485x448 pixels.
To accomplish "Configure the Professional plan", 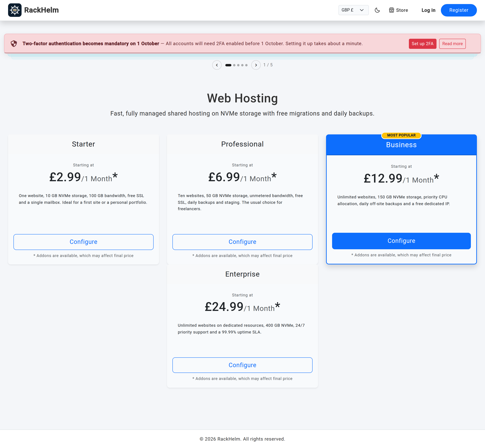I will tap(242, 242).
